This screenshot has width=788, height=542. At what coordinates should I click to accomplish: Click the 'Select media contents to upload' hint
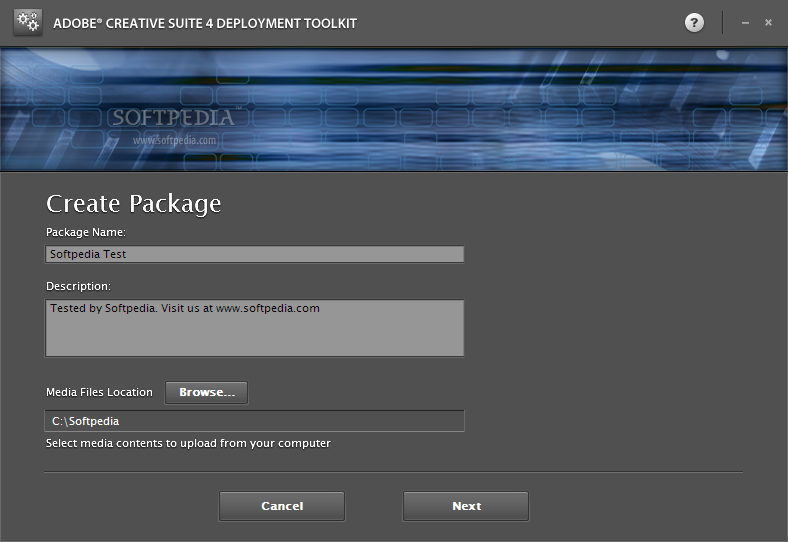[188, 443]
